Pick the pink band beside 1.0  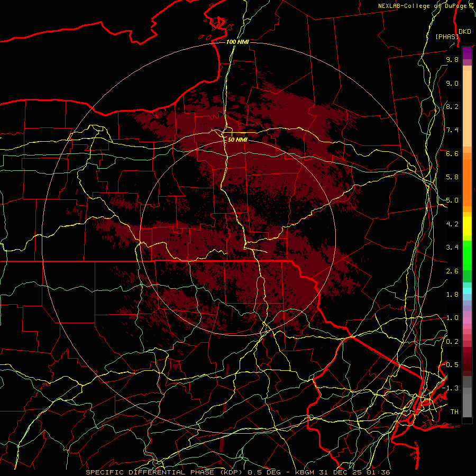point(467,321)
